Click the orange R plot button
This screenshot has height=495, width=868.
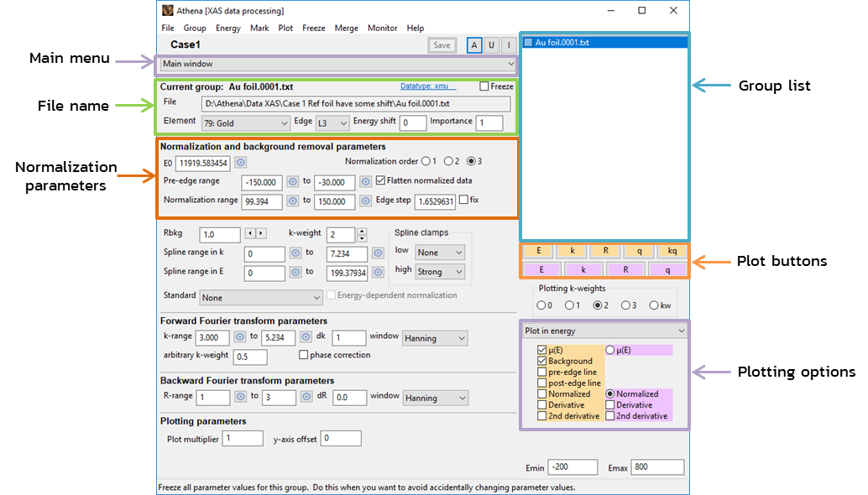[x=605, y=251]
